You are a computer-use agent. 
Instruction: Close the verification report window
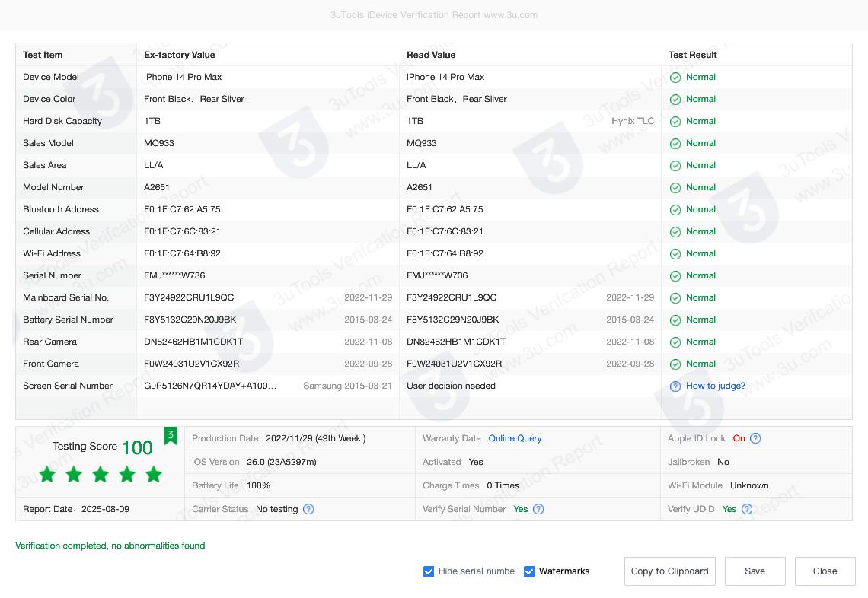pos(825,571)
